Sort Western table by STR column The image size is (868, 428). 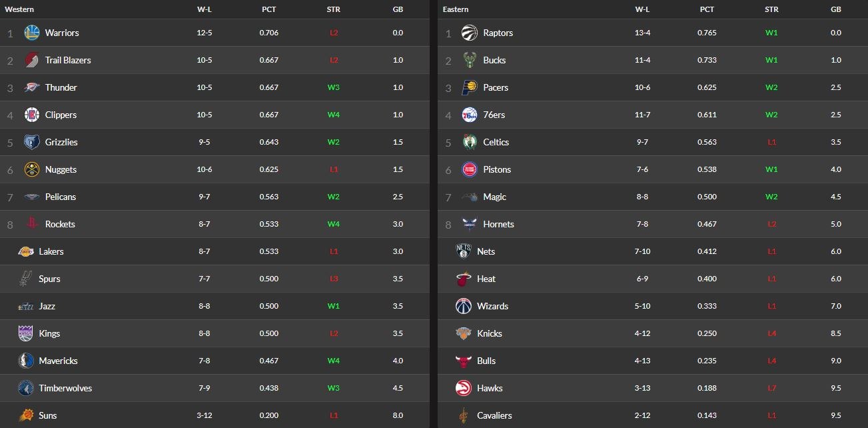coord(334,9)
